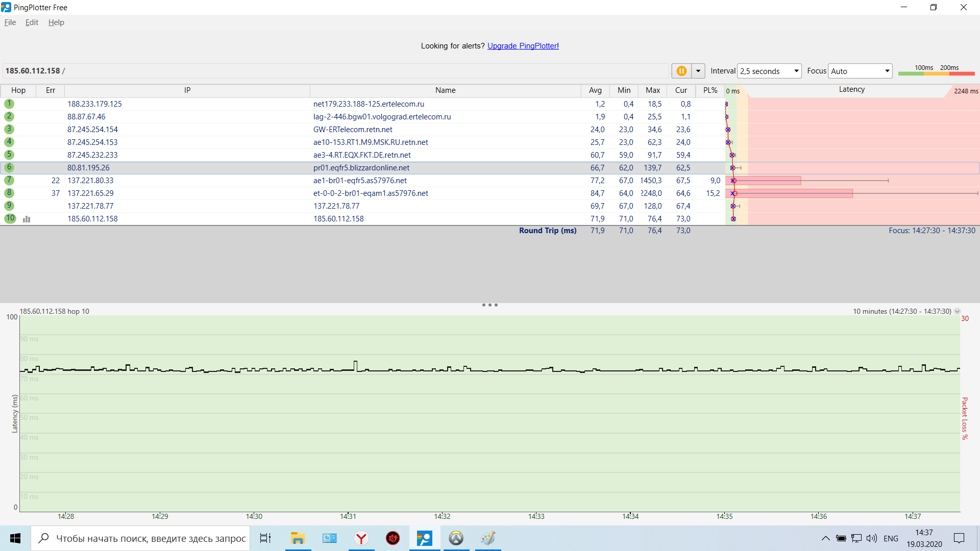This screenshot has height=551, width=980.
Task: Select name GW-ERTelecom.retn.net
Action: point(353,130)
